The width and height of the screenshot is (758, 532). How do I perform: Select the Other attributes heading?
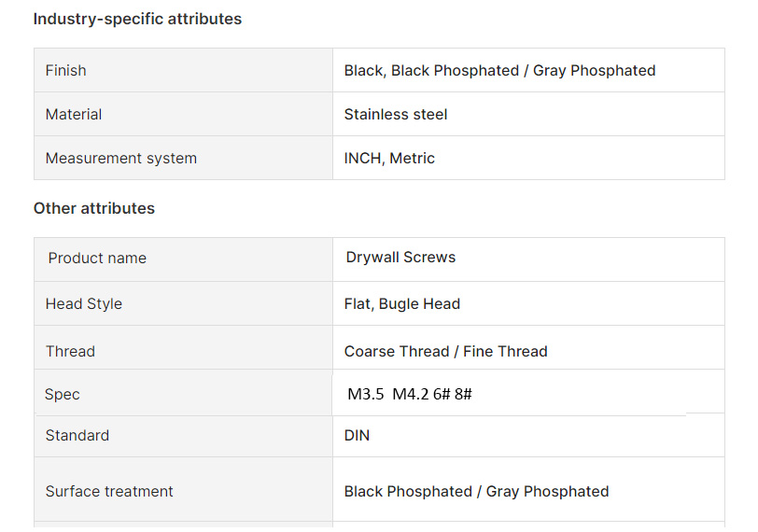93,208
